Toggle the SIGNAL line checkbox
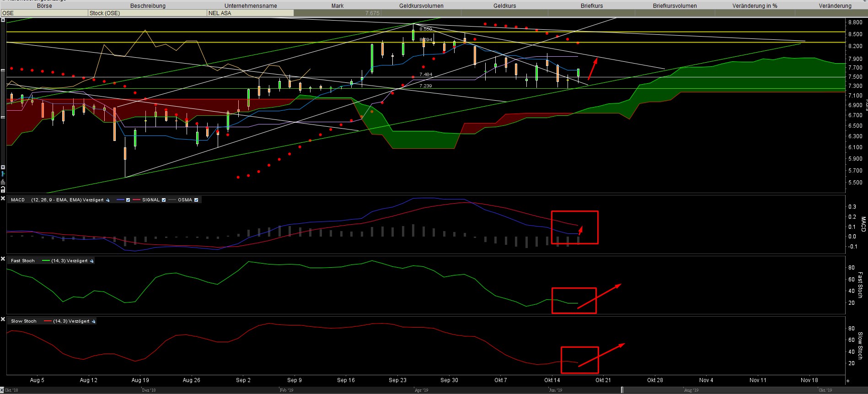Image resolution: width=868 pixels, height=394 pixels. (x=164, y=200)
